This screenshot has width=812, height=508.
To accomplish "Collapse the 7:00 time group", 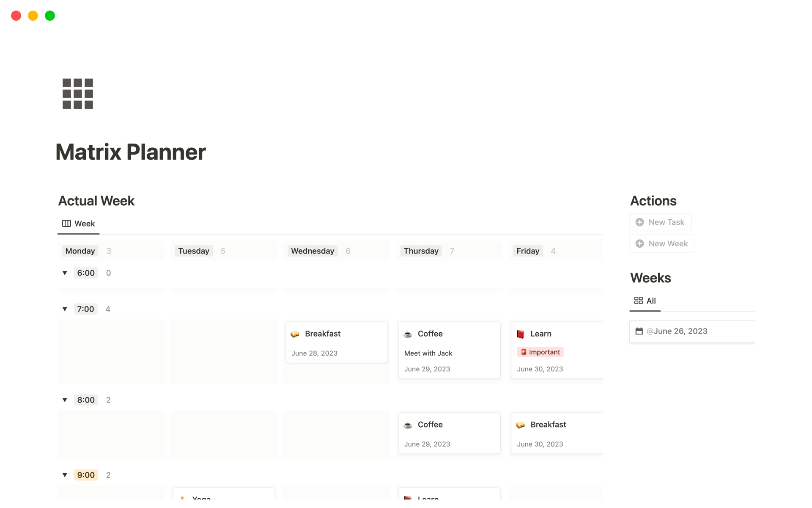I will click(x=65, y=309).
